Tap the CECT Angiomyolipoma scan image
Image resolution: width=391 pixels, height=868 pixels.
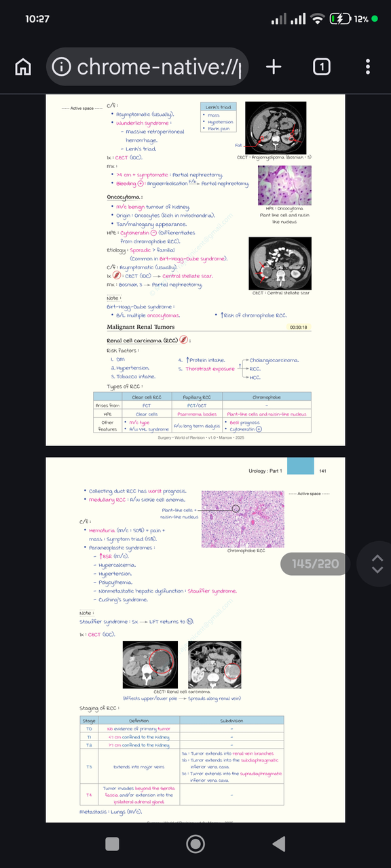275,127
